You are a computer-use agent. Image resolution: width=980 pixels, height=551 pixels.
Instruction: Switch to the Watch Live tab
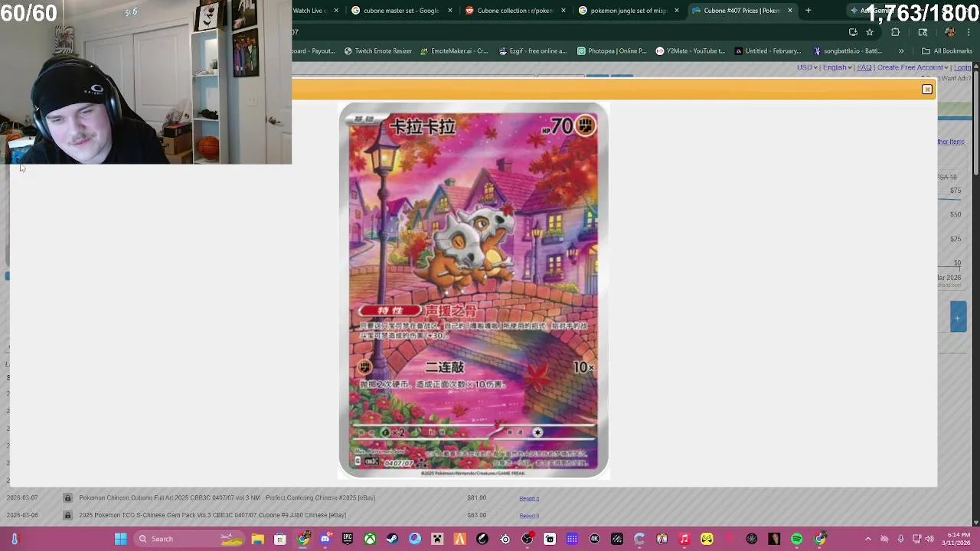pyautogui.click(x=310, y=11)
